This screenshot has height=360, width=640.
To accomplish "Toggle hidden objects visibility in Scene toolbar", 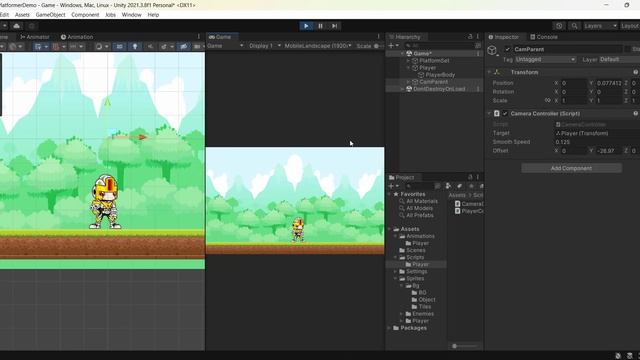I will [x=184, y=46].
